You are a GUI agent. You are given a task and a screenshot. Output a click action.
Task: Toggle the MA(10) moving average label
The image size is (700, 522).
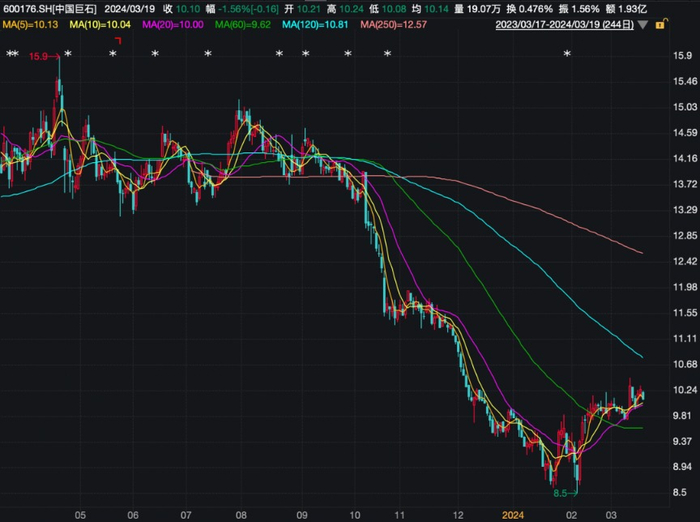click(102, 24)
